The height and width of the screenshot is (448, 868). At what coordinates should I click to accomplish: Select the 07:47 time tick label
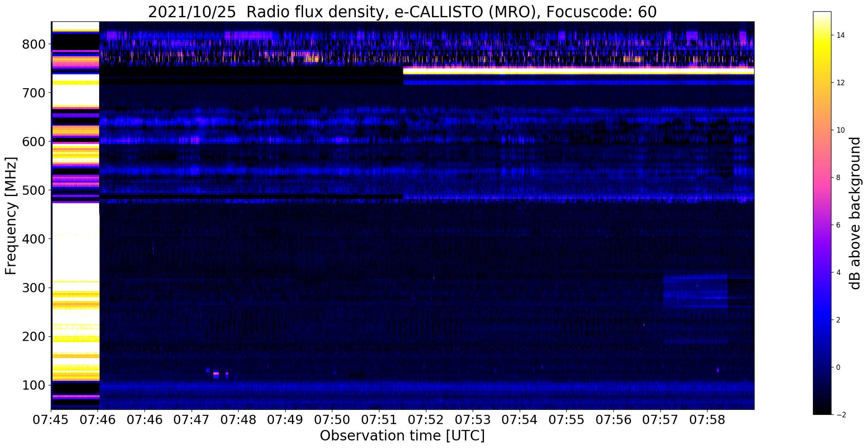point(192,420)
